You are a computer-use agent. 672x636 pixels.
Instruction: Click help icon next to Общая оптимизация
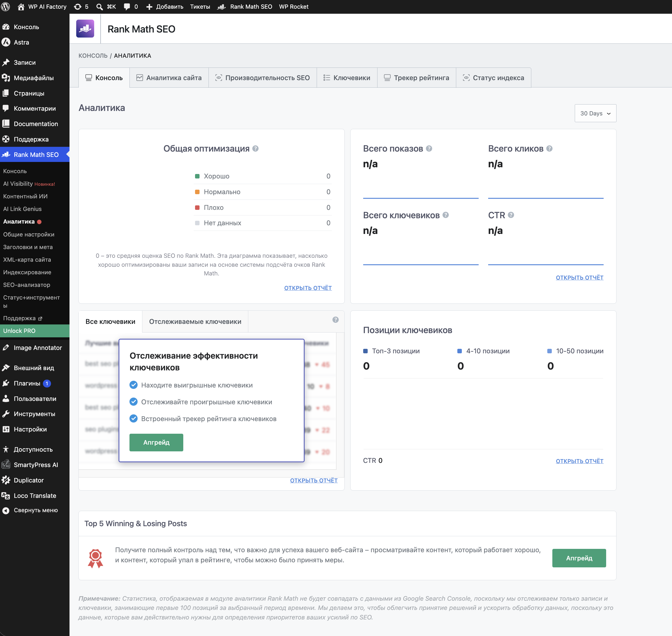pos(256,148)
